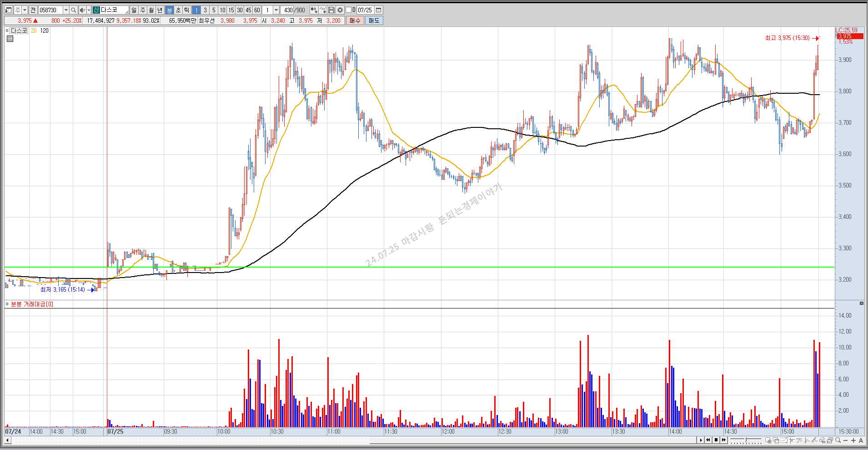Image resolution: width=868 pixels, height=450 pixels.
Task: Click the magnifier zoom icon in bottom toolbar
Action: (838, 440)
